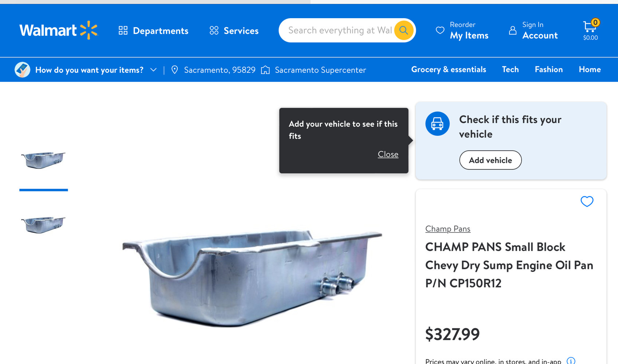Image resolution: width=618 pixels, height=364 pixels.
Task: Close the vehicle fit tooltip
Action: pyautogui.click(x=388, y=154)
